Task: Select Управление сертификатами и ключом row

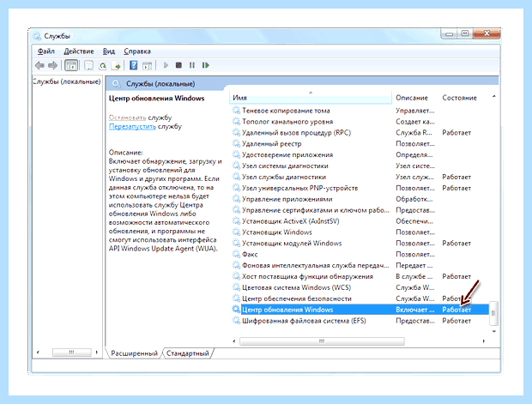Action: click(x=360, y=210)
